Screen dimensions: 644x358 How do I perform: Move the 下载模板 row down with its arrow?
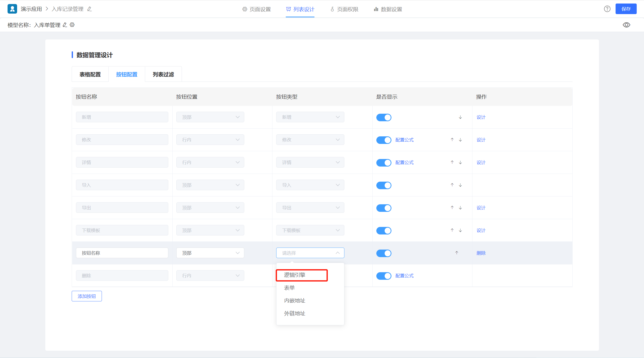tap(460, 230)
